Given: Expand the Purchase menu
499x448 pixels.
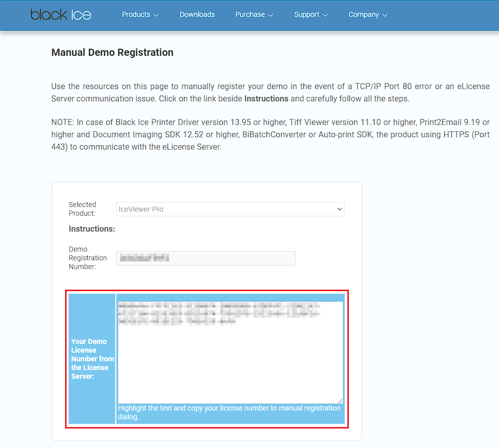Looking at the screenshot, I should (x=254, y=15).
